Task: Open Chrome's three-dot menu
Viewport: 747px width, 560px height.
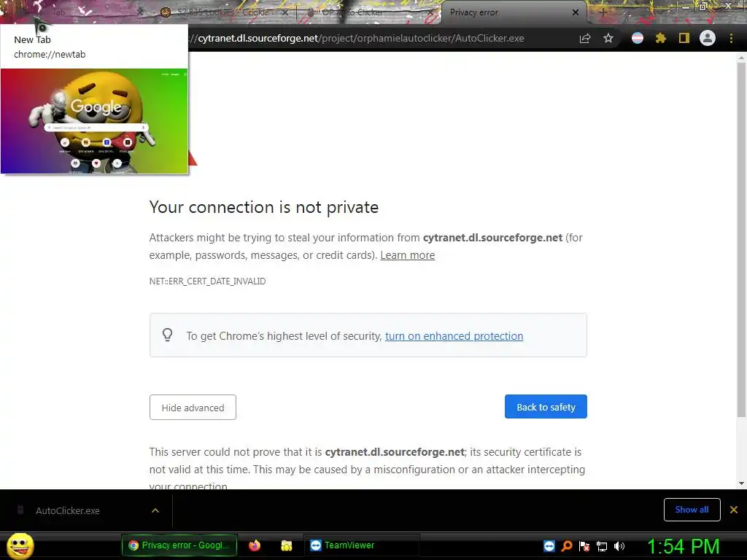Action: (731, 39)
